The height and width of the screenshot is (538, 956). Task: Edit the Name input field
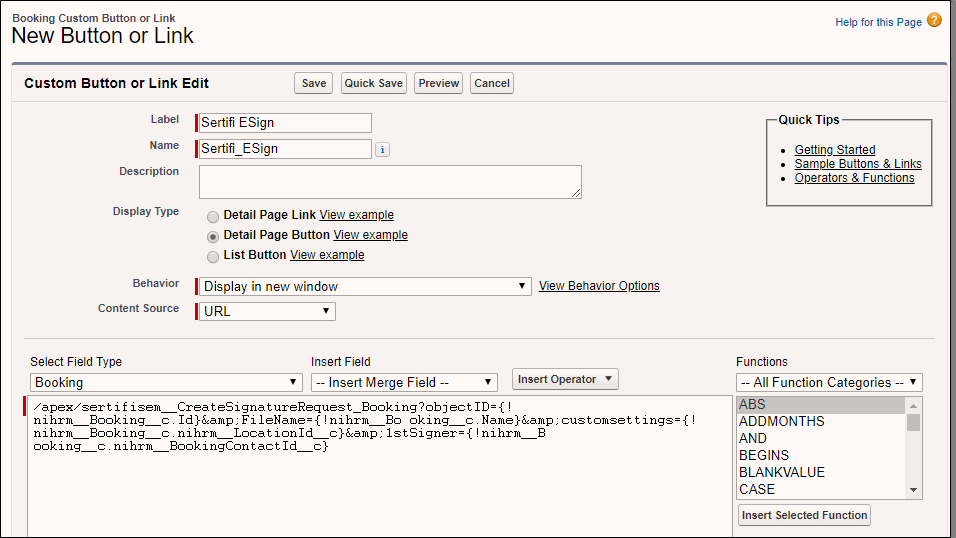point(285,149)
